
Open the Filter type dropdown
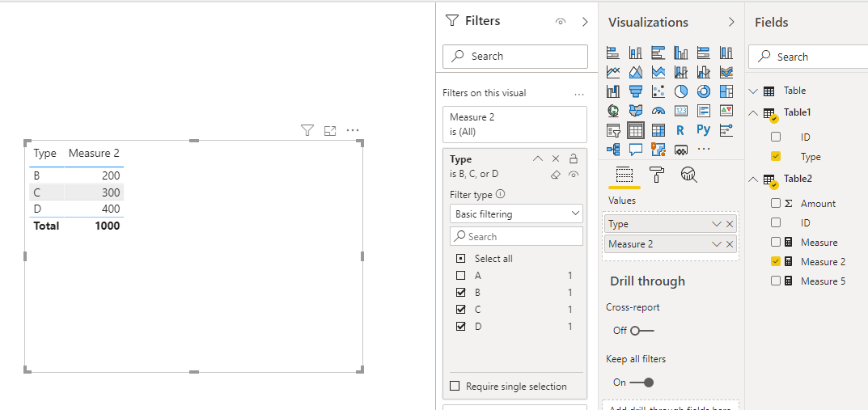tap(516, 213)
